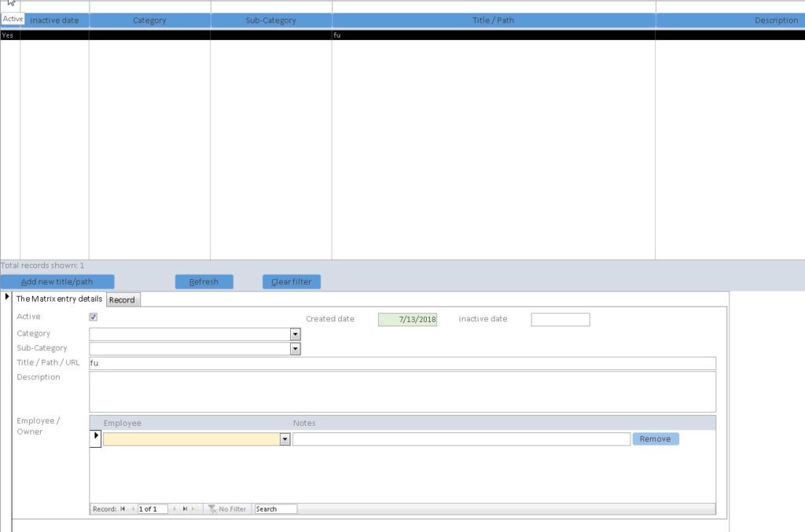This screenshot has height=532, width=805.
Task: Sort by Active column header
Action: [x=13, y=19]
